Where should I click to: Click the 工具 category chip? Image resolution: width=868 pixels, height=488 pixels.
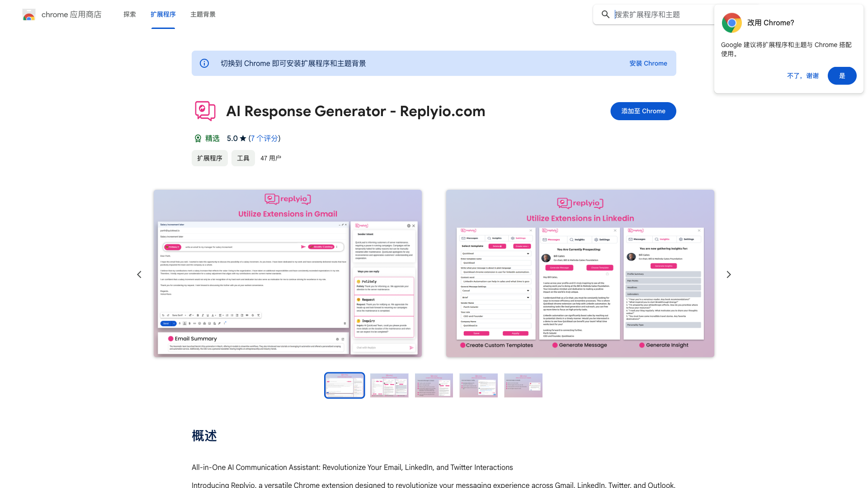(x=243, y=158)
